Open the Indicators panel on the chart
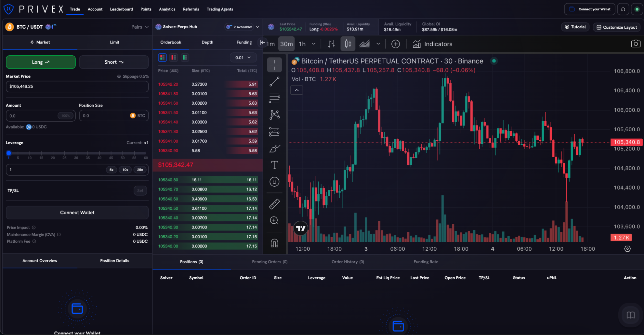644x335 pixels. 432,44
